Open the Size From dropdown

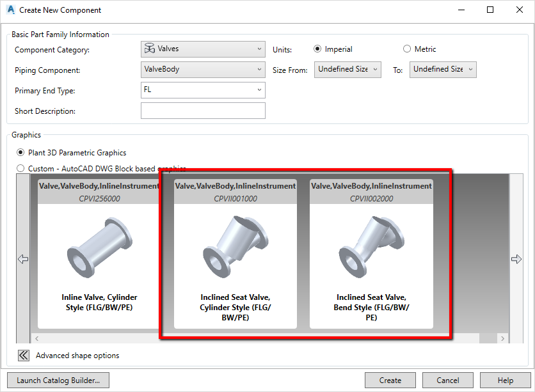click(x=347, y=70)
